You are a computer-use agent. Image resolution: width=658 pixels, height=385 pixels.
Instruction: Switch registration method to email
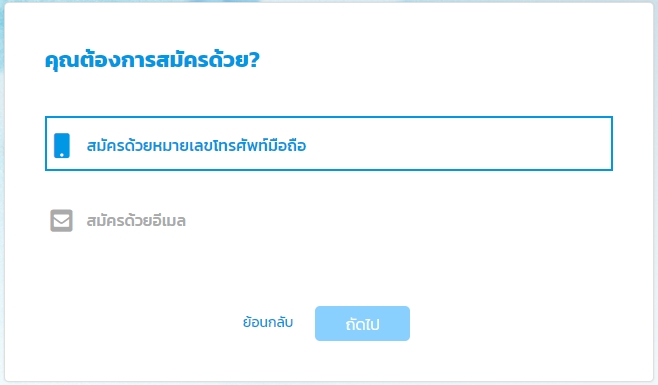click(329, 220)
